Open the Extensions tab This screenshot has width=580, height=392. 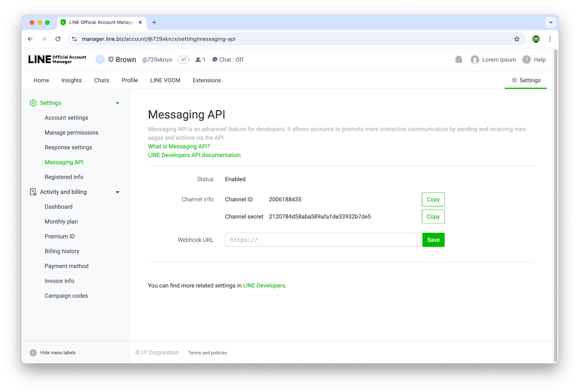[x=207, y=80]
